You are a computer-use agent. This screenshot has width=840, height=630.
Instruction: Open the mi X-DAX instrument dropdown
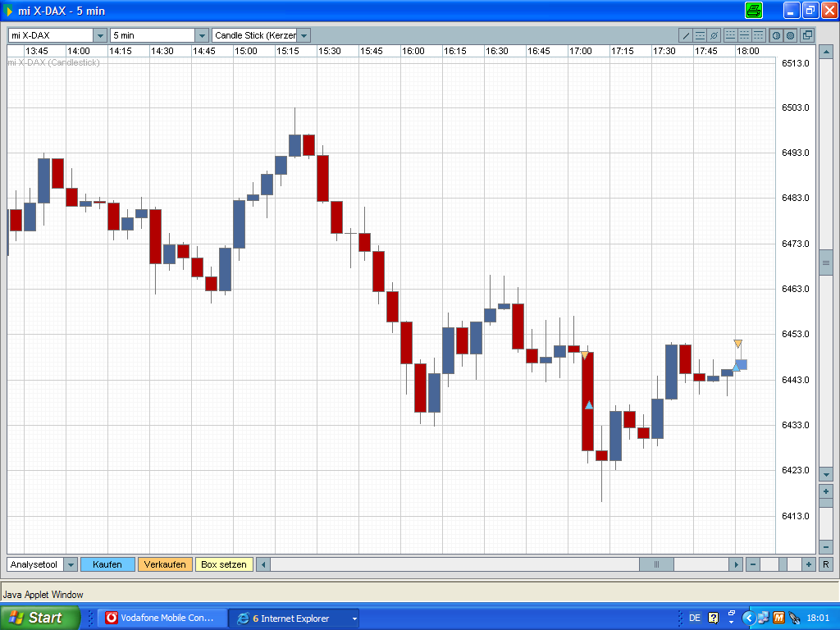point(100,35)
